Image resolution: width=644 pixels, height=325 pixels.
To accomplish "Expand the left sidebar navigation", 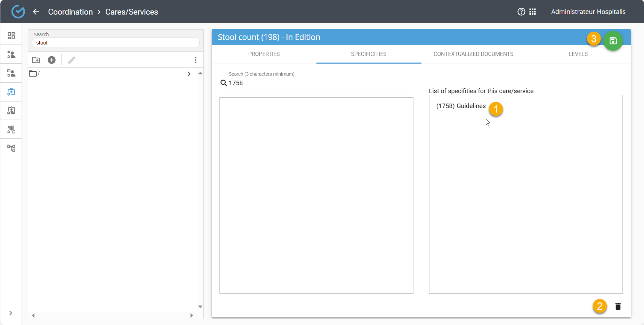I will (11, 313).
